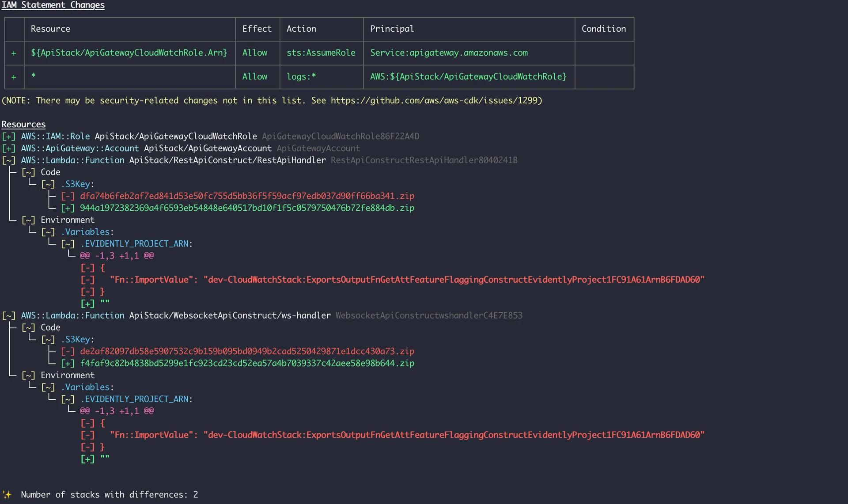
Task: Click the IAM Statement Changes heading
Action: (x=53, y=5)
